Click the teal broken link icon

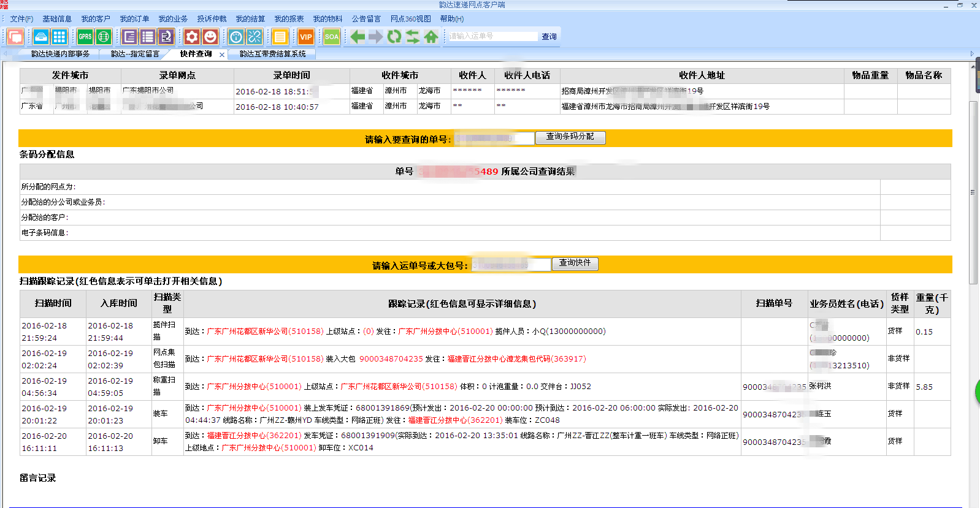click(255, 37)
